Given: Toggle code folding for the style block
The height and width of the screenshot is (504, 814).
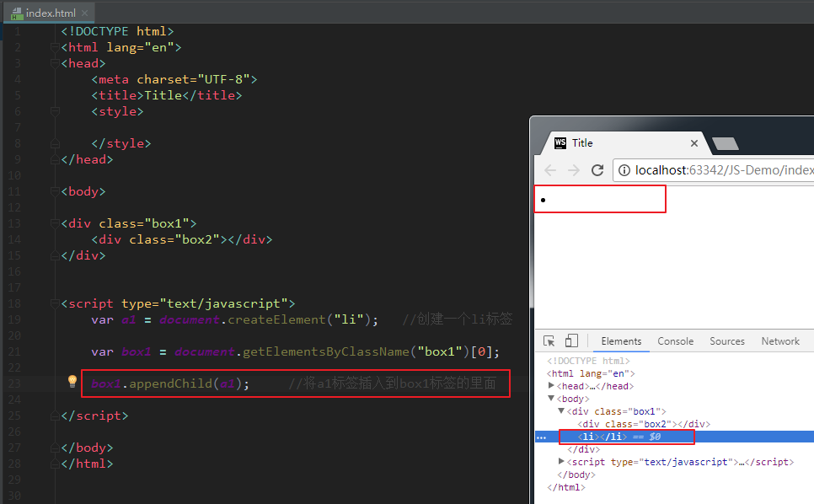Looking at the screenshot, I should pyautogui.click(x=55, y=110).
